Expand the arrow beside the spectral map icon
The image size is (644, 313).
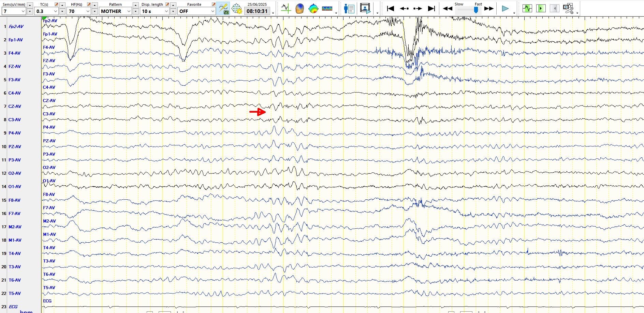(336, 13)
